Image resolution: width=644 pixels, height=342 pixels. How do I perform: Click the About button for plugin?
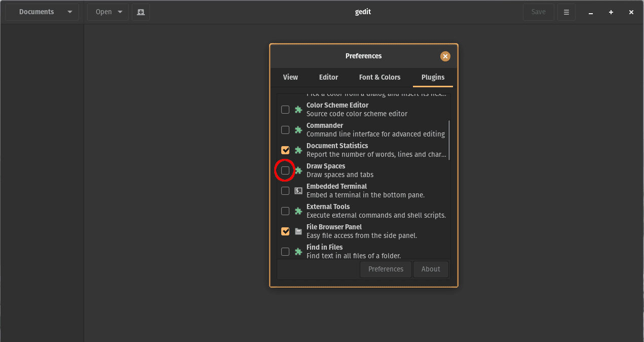pyautogui.click(x=431, y=269)
